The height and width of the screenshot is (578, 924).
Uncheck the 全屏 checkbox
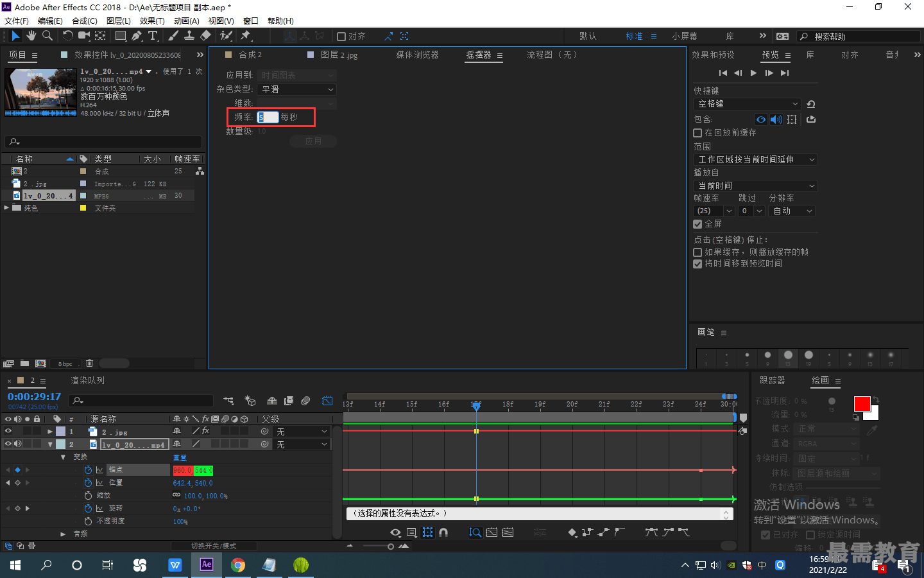697,224
